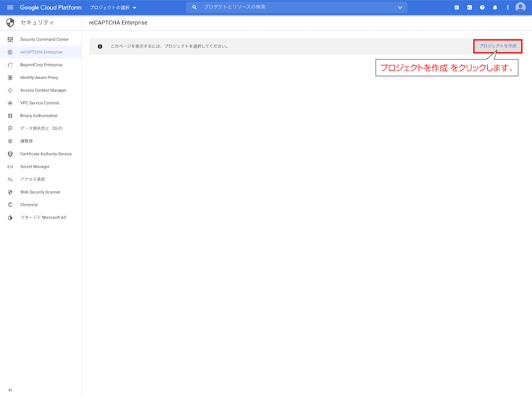This screenshot has width=532, height=398.
Task: Show notifications bell
Action: click(495, 7)
